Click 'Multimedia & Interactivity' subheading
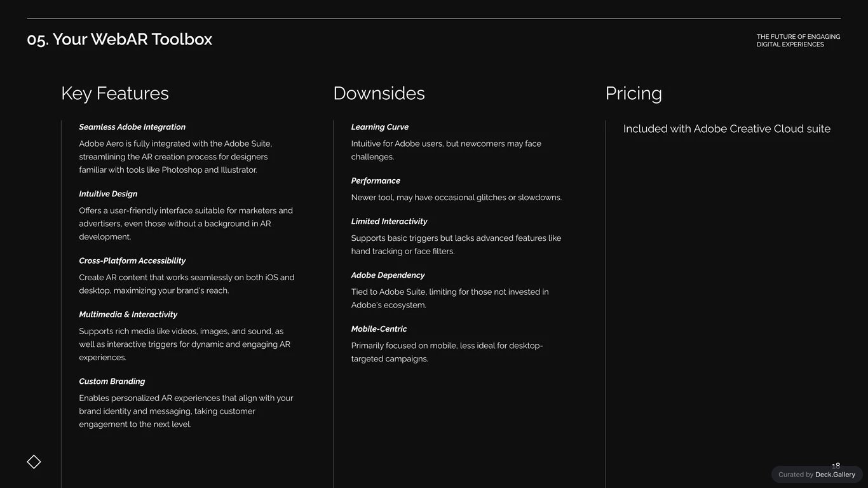Image resolution: width=868 pixels, height=488 pixels. click(x=128, y=315)
